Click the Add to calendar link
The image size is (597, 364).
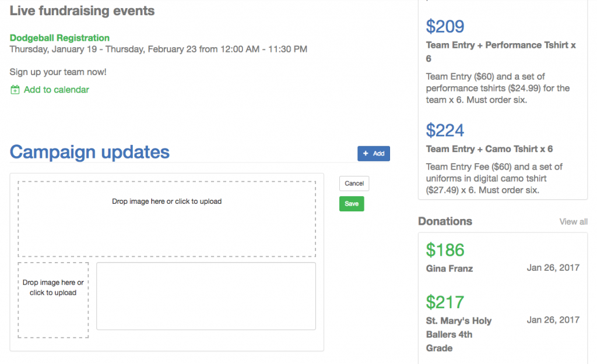tap(56, 90)
